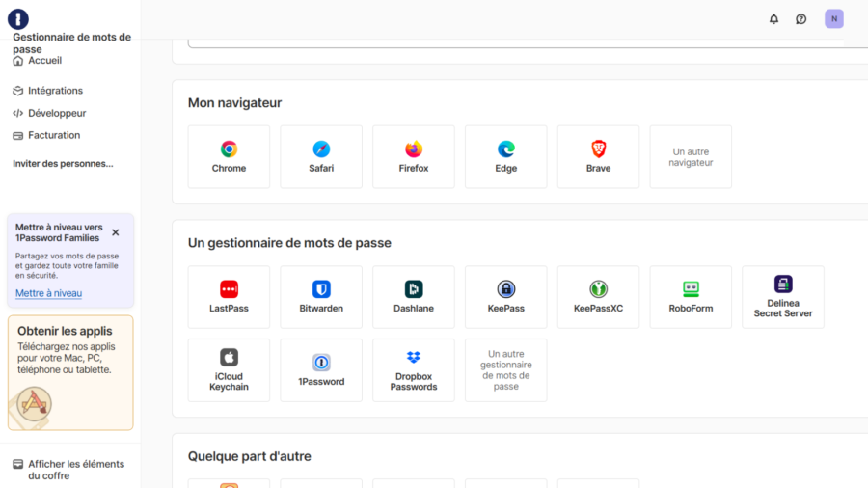Select KeePass as the import source

point(506,297)
